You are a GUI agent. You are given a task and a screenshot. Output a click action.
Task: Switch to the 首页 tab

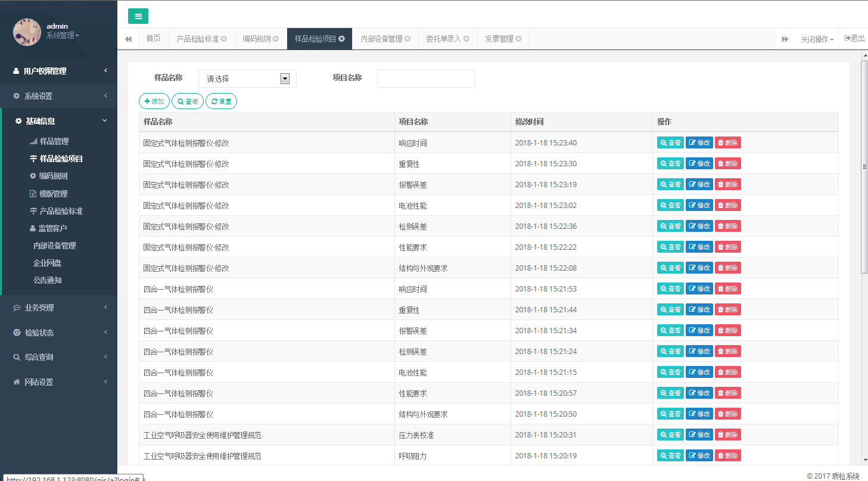coord(153,39)
